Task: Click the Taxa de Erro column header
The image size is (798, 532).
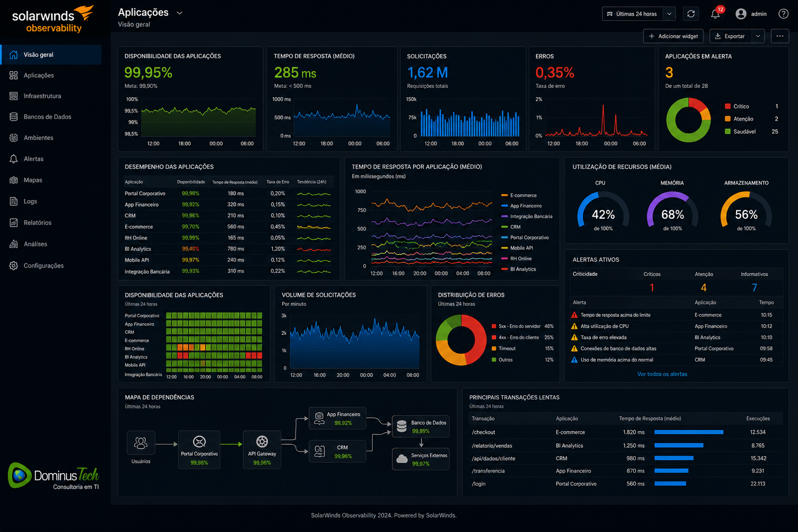Action: pos(278,182)
